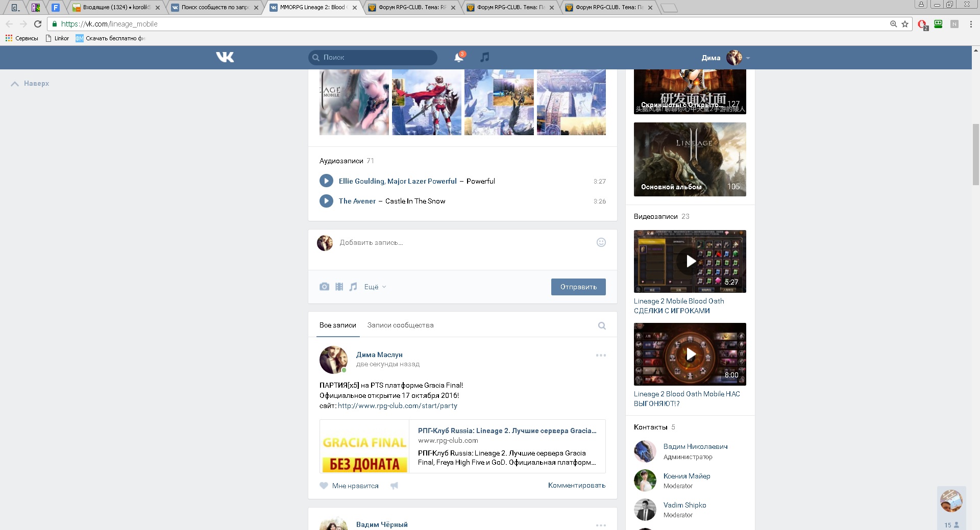This screenshot has width=980, height=530.
Task: Click the Наверх up arrow
Action: click(15, 84)
